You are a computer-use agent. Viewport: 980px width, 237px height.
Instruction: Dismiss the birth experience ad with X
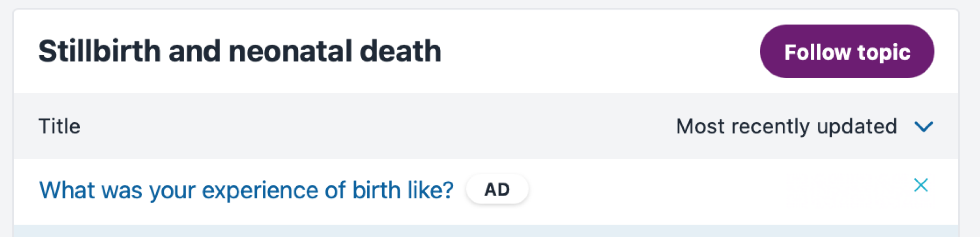pyautogui.click(x=921, y=185)
